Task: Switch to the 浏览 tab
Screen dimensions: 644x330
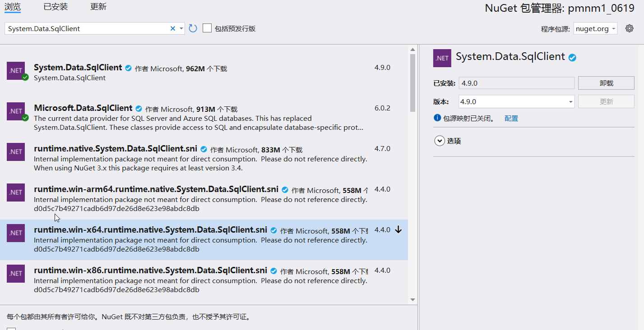Action: click(x=13, y=6)
